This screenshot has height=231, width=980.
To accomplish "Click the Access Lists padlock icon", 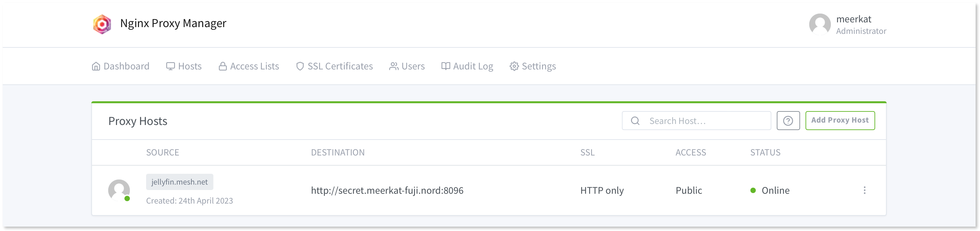I will pyautogui.click(x=223, y=66).
